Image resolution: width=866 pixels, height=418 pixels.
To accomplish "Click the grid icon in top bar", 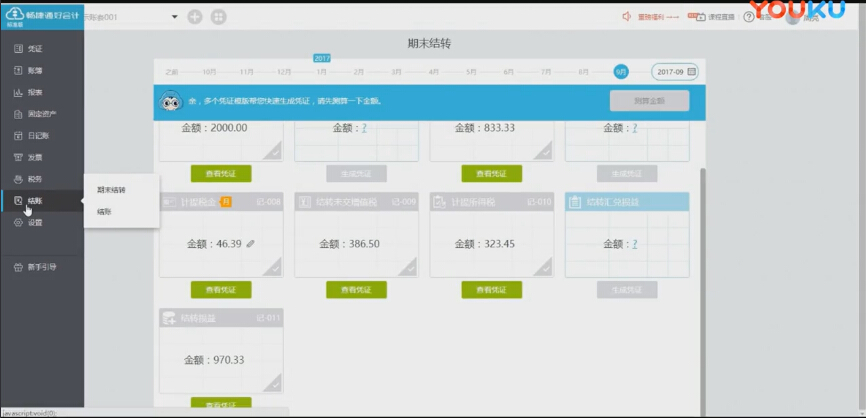I will pyautogui.click(x=218, y=17).
